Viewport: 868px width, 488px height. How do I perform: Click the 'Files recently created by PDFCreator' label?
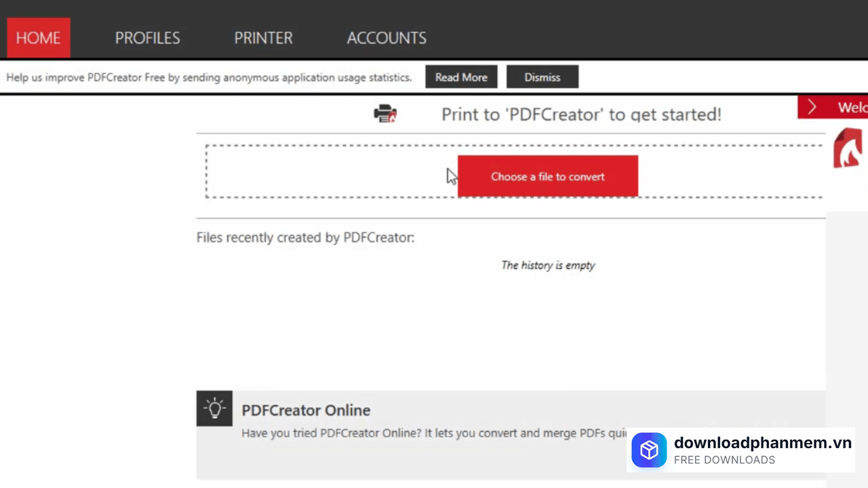click(x=305, y=237)
